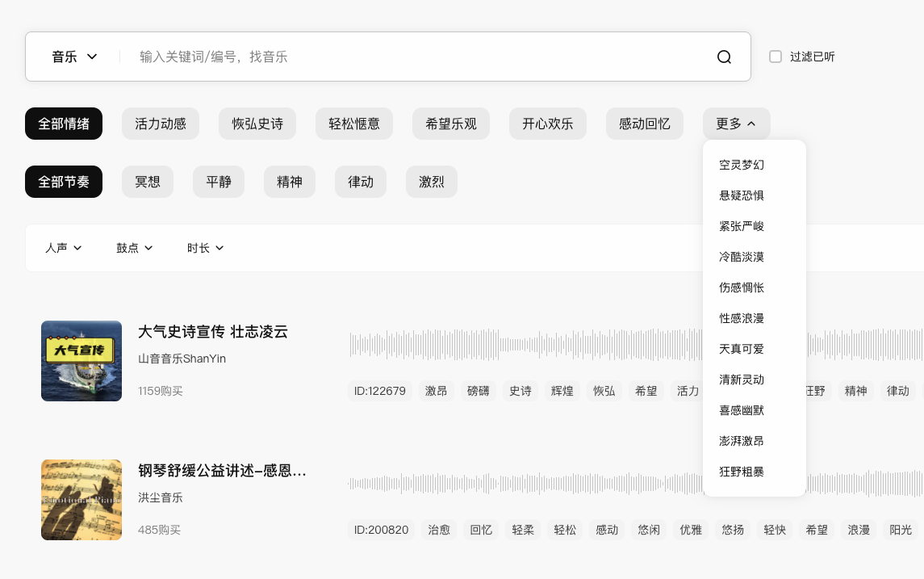The height and width of the screenshot is (579, 924).
Task: Click the 悠闲 tag
Action: [649, 530]
